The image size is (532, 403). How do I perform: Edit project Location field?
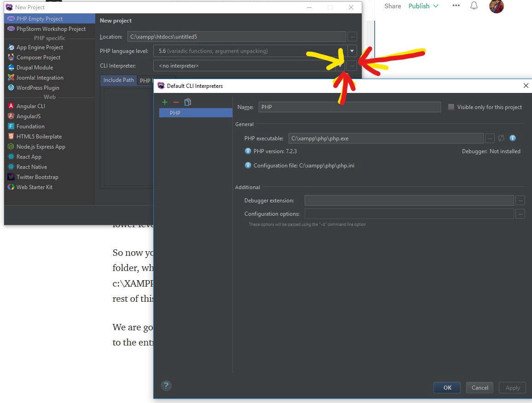(x=237, y=37)
